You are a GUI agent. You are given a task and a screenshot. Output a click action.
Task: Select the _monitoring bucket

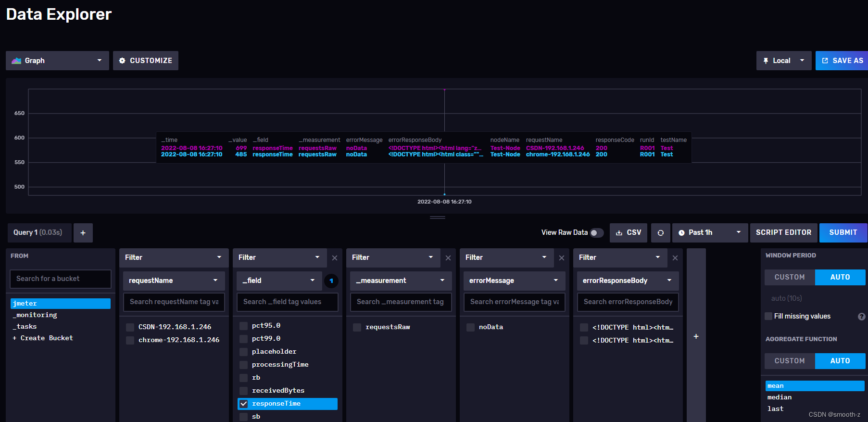pos(61,315)
